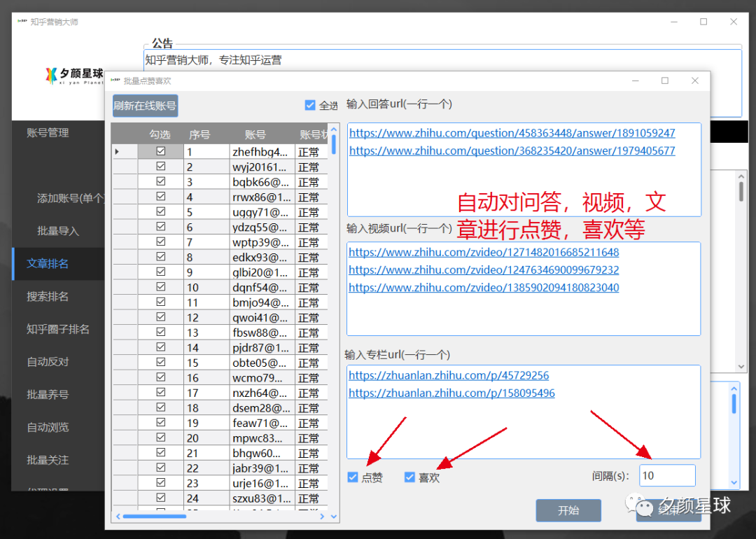Screen dimensions: 756x539
Task: Open answer link ending in 1979405677
Action: point(512,151)
